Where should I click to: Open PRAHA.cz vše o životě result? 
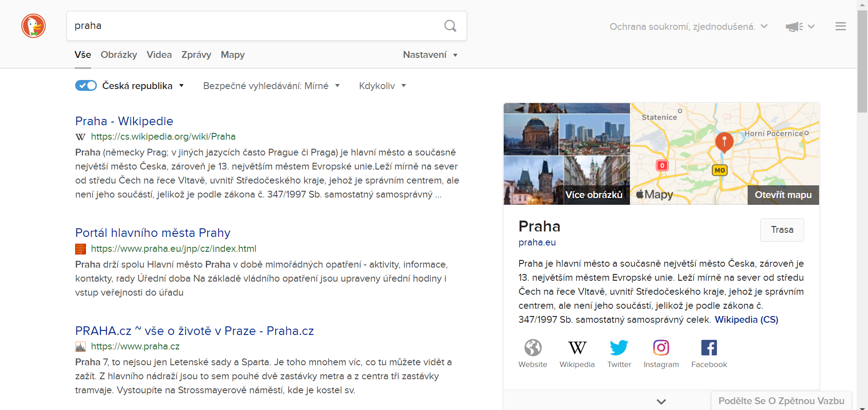point(195,331)
